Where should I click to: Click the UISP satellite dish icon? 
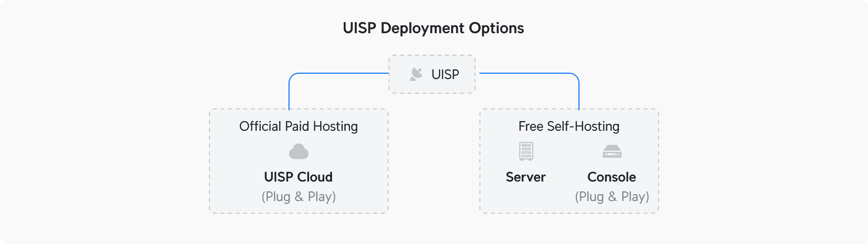(x=416, y=74)
